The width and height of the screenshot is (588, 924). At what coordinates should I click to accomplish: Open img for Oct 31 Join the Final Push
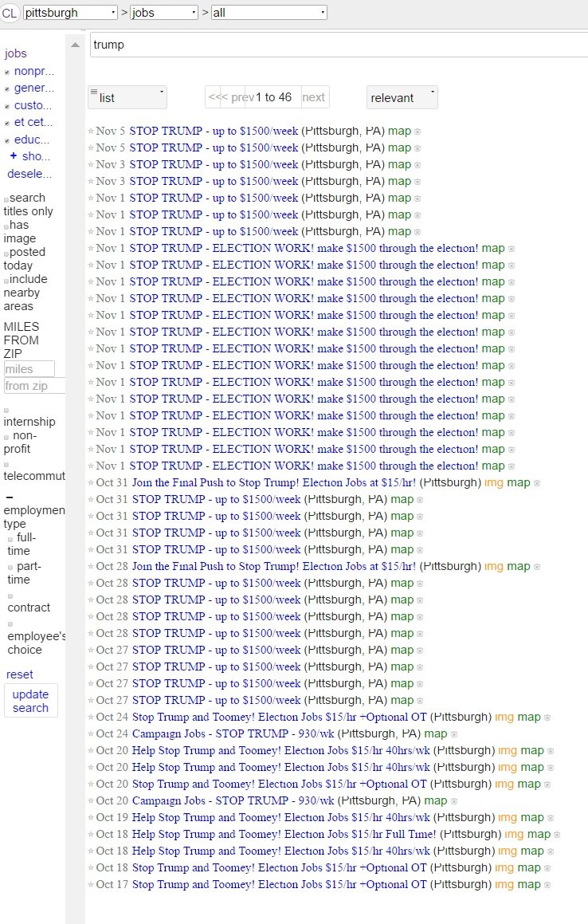(x=494, y=482)
